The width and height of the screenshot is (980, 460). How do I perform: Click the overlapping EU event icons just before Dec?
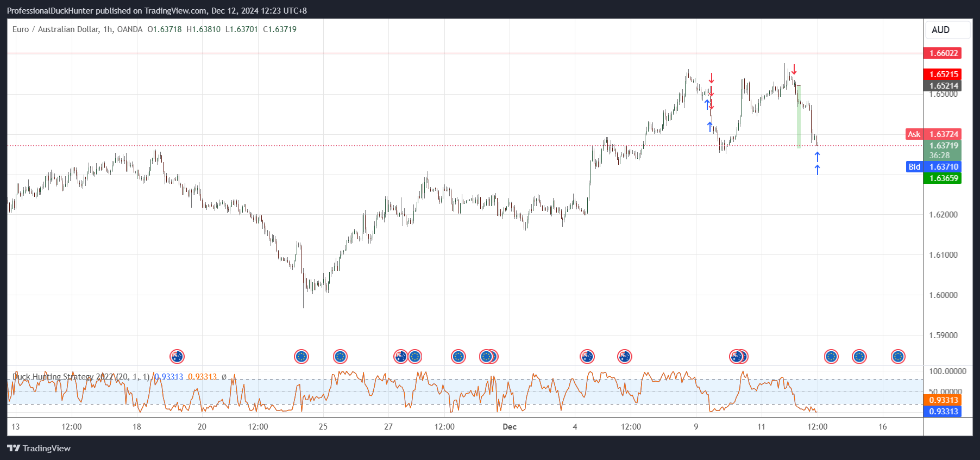point(488,357)
